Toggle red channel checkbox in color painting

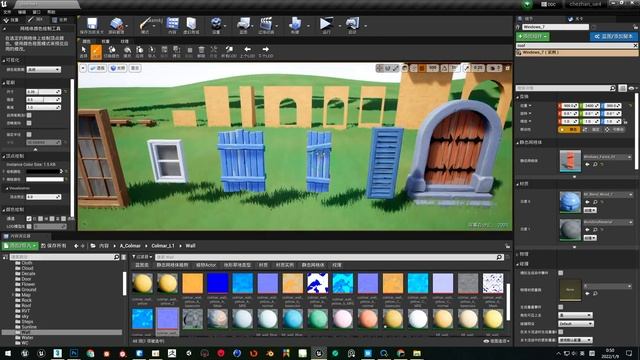tap(29, 219)
